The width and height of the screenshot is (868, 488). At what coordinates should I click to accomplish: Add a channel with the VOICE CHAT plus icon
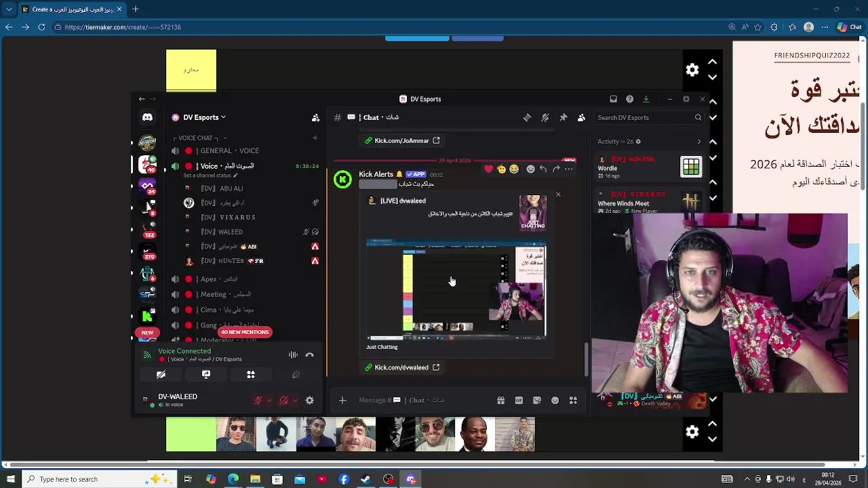pos(315,138)
